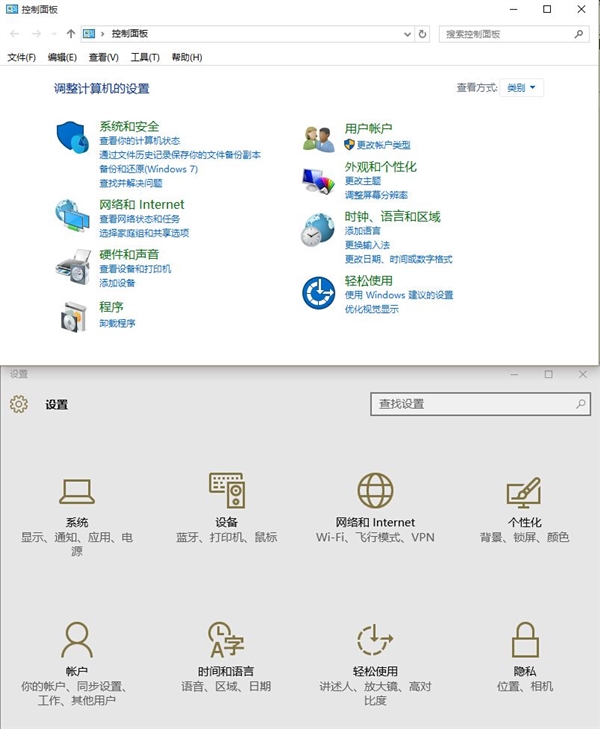This screenshot has width=600, height=729.
Task: Click 添加语言 link
Action: tap(363, 231)
